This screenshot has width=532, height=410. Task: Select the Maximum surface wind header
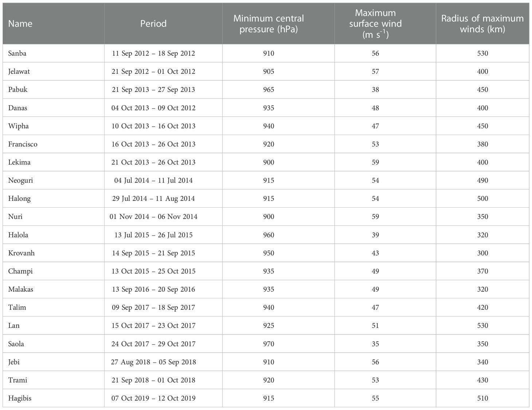[375, 24]
